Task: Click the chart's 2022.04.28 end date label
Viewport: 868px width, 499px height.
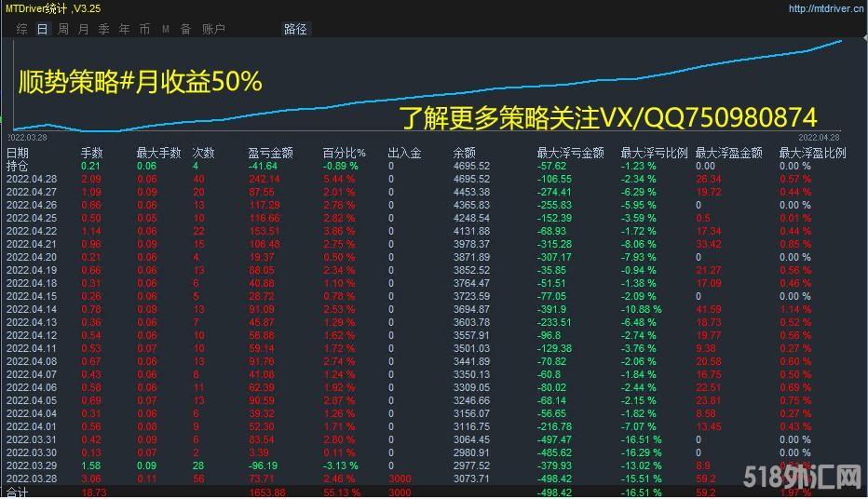Action: [819, 137]
